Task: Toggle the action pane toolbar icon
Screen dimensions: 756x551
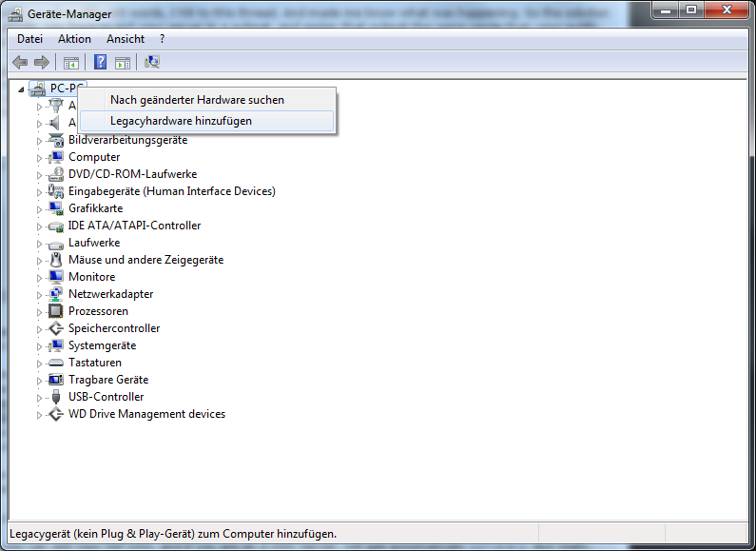Action: click(123, 62)
